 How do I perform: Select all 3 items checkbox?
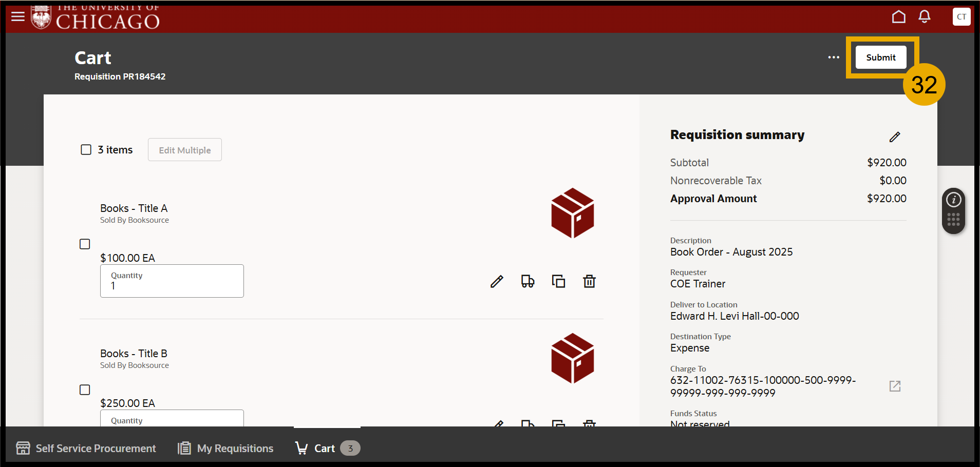click(x=86, y=149)
